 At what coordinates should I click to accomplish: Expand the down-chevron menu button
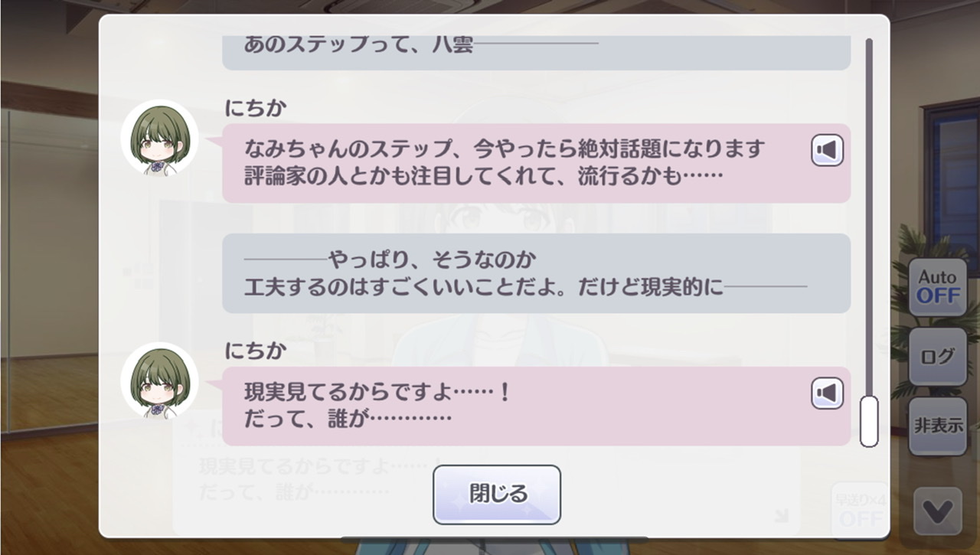(938, 511)
